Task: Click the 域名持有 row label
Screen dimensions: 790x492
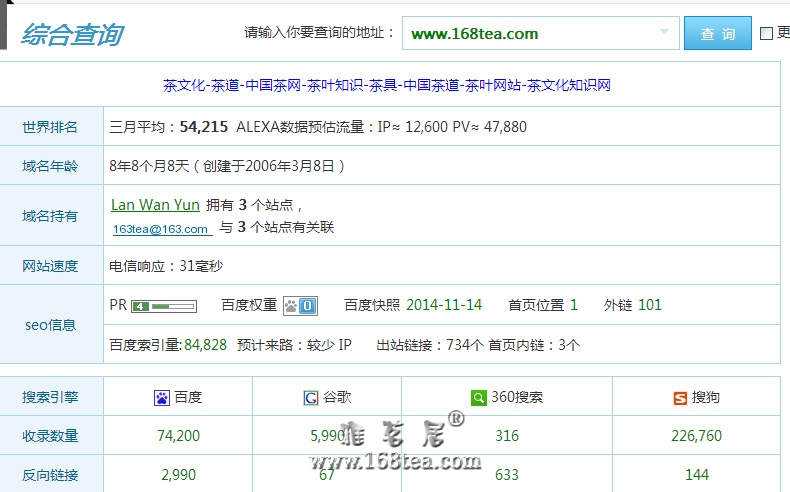Action: pyautogui.click(x=50, y=216)
